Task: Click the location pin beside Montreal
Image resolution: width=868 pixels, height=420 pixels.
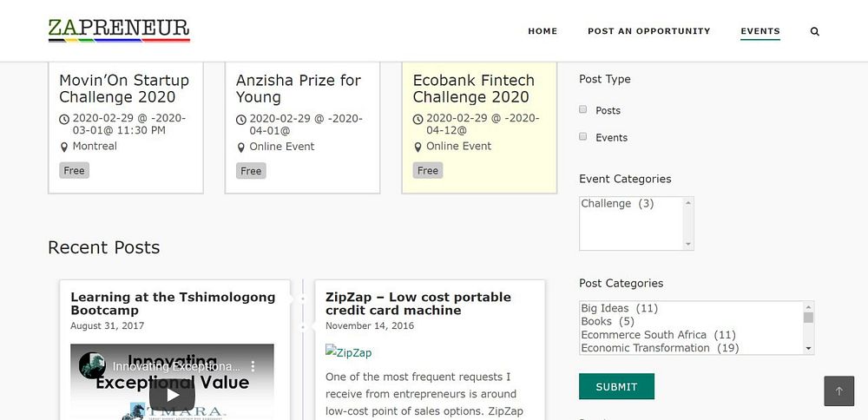Action: pos(64,147)
